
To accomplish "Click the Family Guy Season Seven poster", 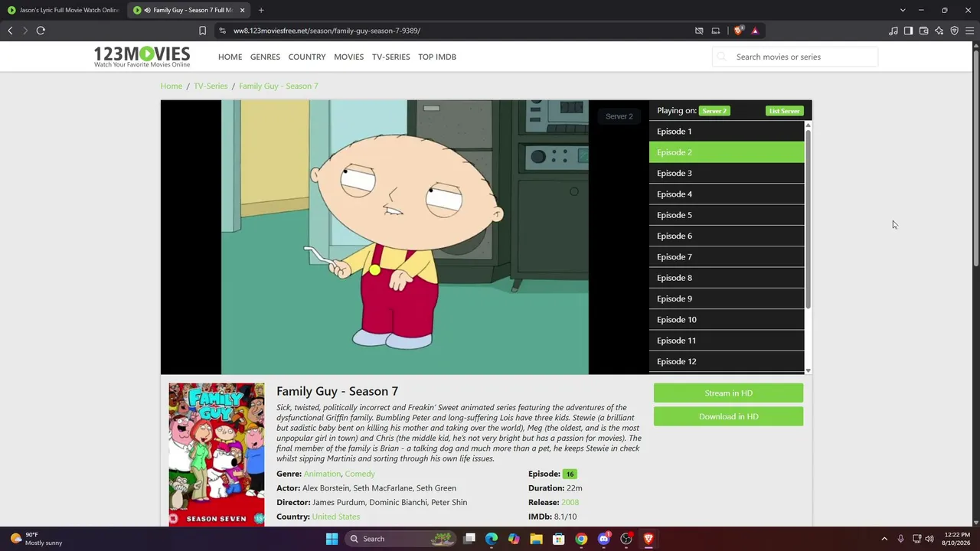I will (217, 455).
